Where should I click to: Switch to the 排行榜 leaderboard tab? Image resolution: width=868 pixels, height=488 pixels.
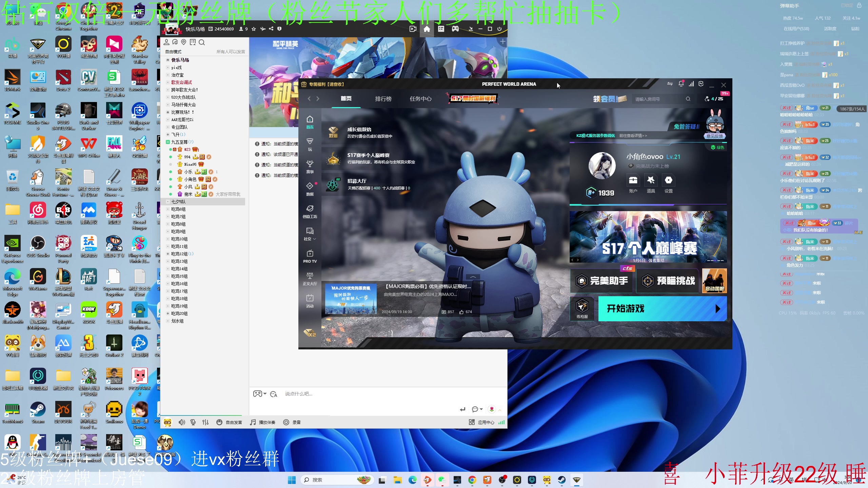(383, 99)
